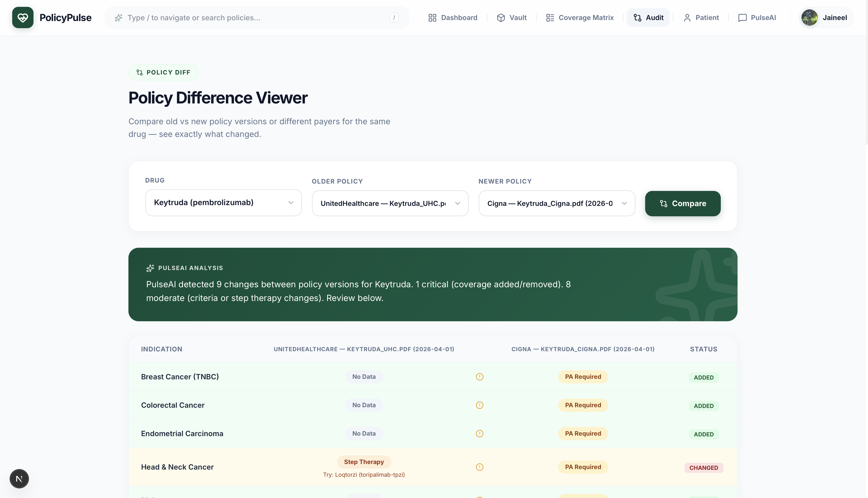
Task: Click the sparkle icon in search bar
Action: [119, 18]
